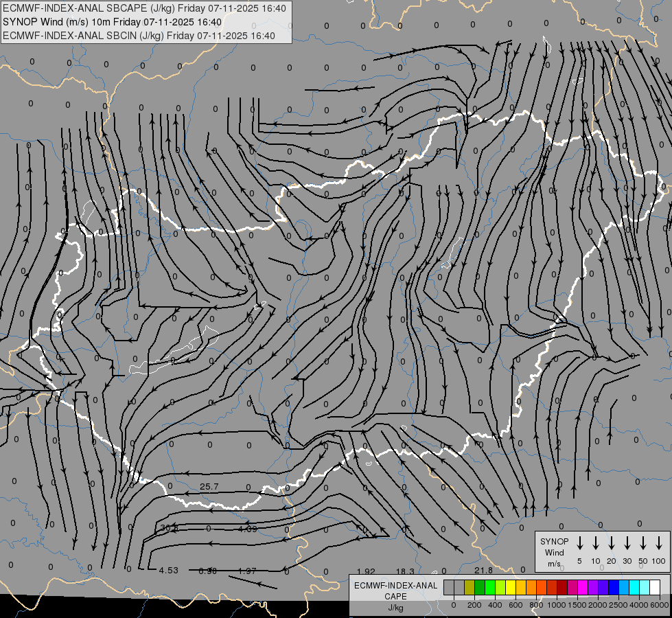The image size is (672, 618).
Task: Click the SYNOP Wind 10m header line
Action: (x=113, y=22)
